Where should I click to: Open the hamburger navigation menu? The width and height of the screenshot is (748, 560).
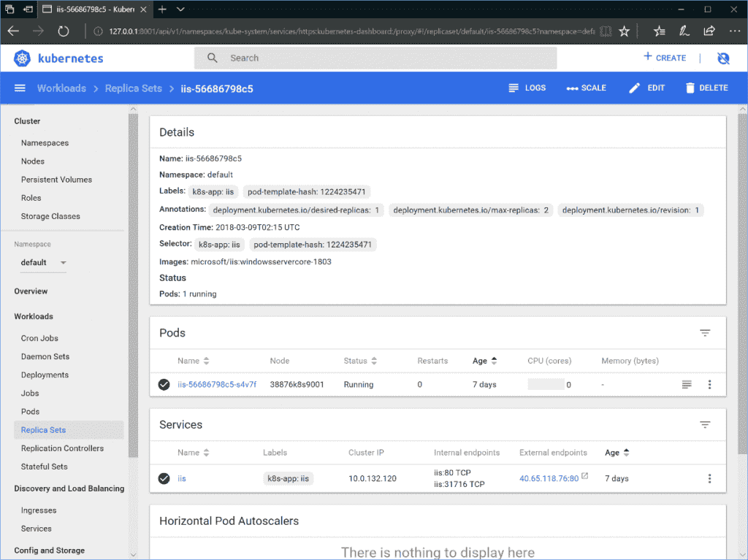(x=20, y=88)
